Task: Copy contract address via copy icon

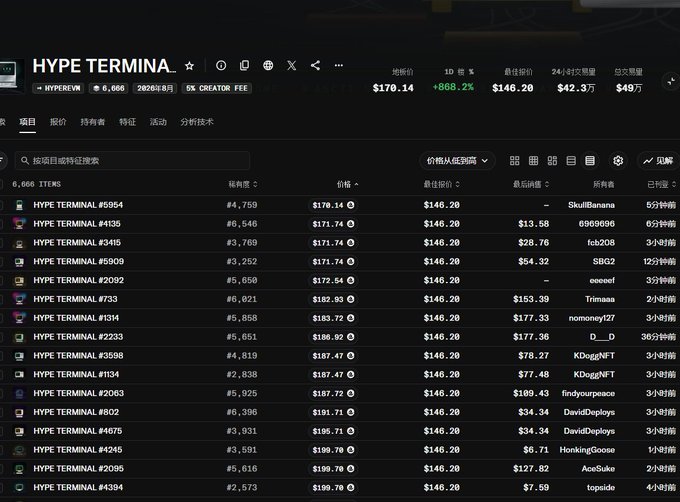Action: coord(245,65)
